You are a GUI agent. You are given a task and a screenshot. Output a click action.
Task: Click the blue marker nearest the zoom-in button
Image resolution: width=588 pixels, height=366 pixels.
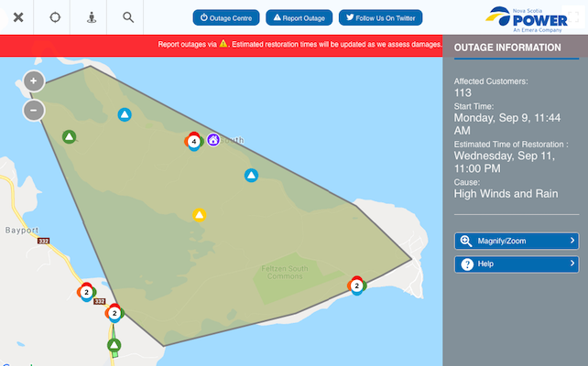(125, 114)
